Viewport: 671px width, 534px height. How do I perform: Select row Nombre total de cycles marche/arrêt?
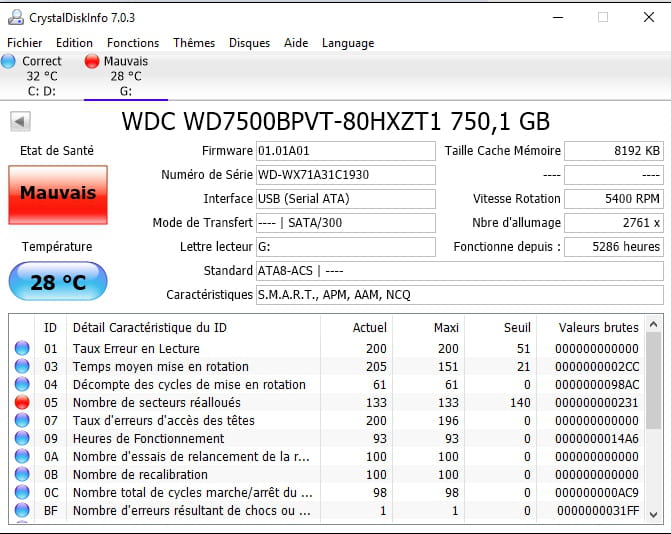(x=327, y=492)
